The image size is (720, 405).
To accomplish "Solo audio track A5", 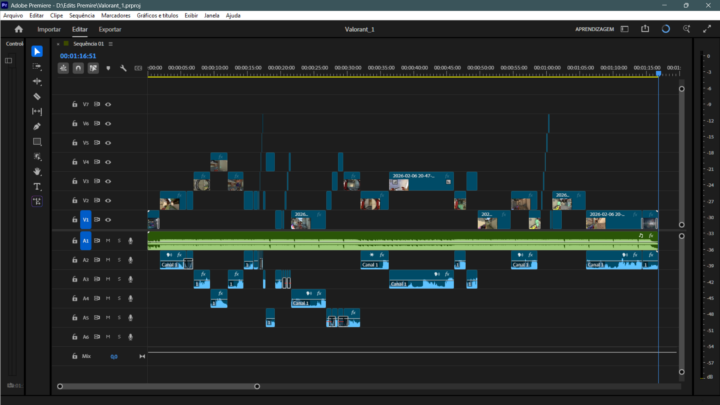I will [x=120, y=318].
